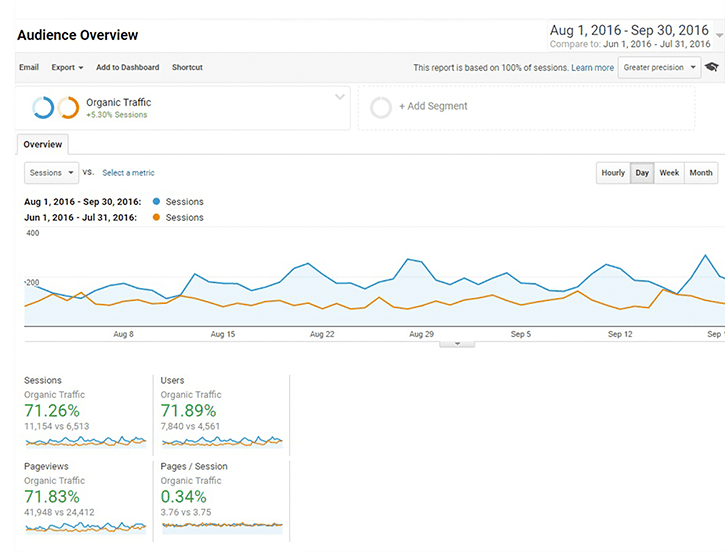Click the Aug 1, 2016 - Sep 30, 2016 date range

click(629, 31)
